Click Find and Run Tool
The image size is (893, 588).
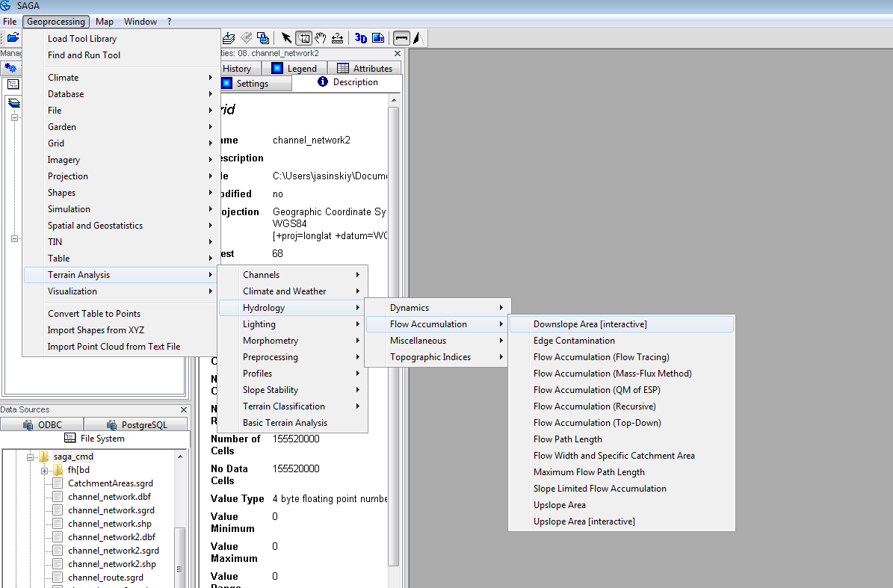click(84, 55)
